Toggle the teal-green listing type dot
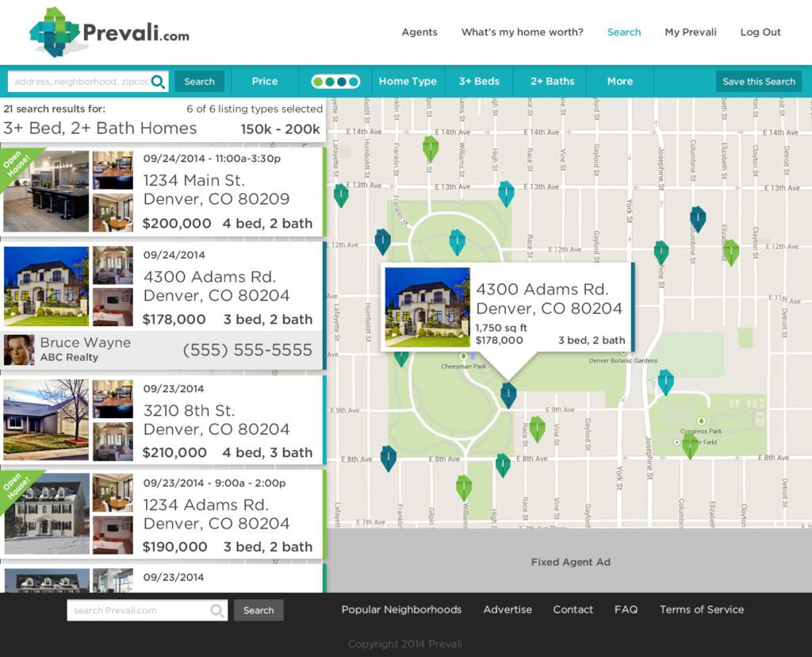This screenshot has width=812, height=657. 329,82
